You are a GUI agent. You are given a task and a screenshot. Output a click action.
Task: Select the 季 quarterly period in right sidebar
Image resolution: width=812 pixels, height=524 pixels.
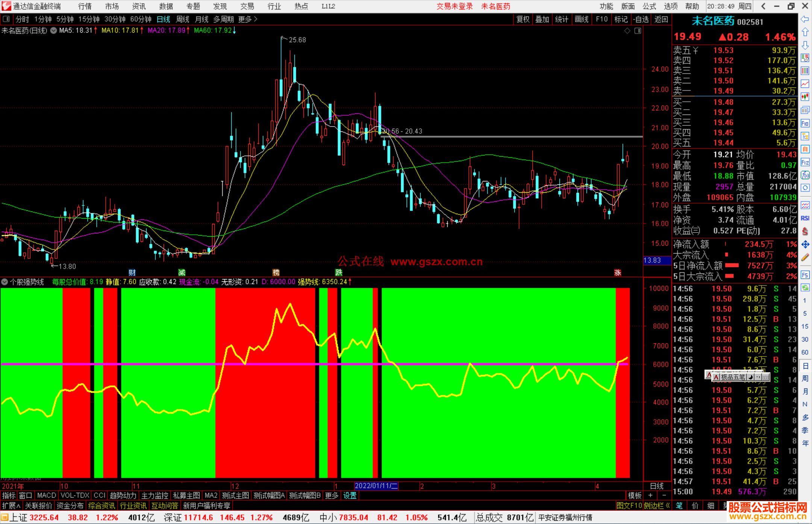805,430
